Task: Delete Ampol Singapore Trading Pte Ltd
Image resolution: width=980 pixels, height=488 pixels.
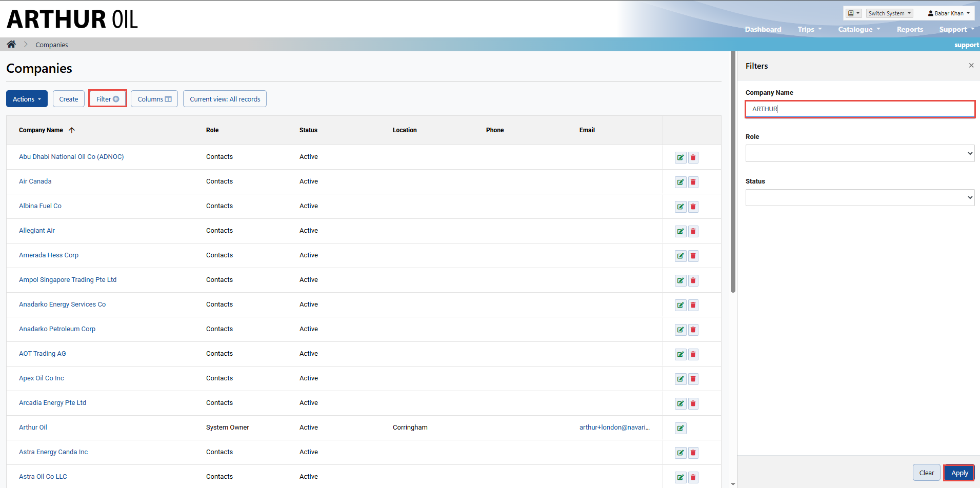Action: click(693, 280)
